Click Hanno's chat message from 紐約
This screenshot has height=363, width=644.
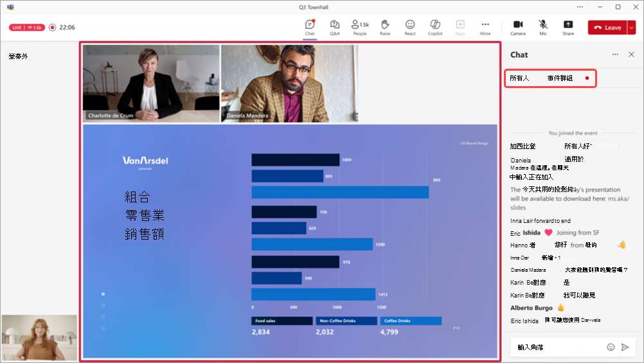568,245
